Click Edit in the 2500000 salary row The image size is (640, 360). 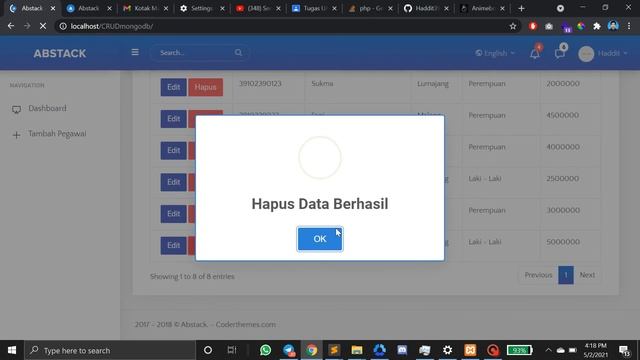173,182
